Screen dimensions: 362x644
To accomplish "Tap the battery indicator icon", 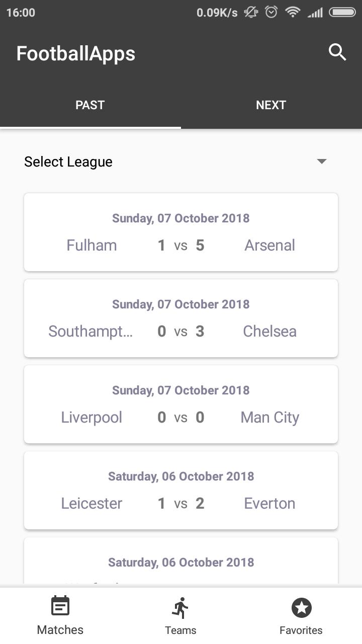I will point(342,13).
